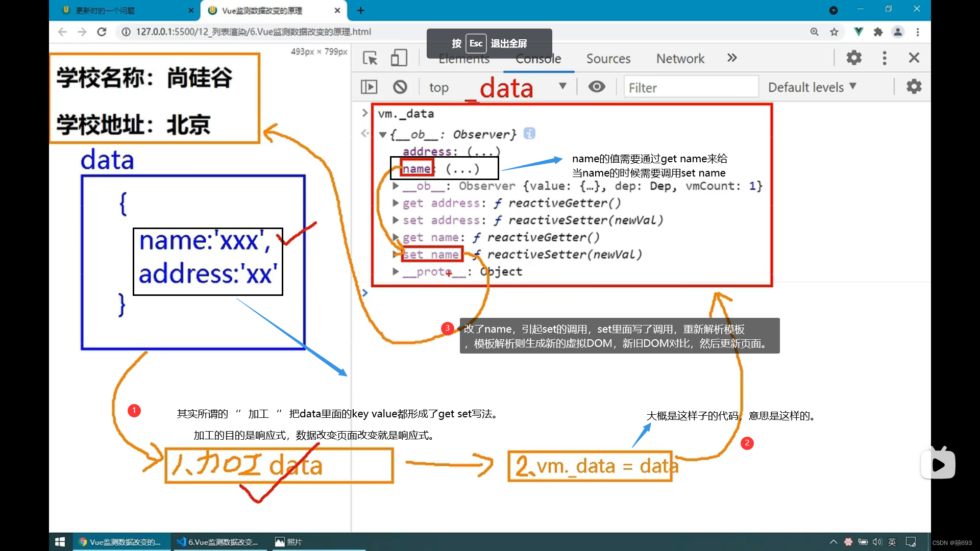Viewport: 980px width, 551px height.
Task: Show more DevTools tabs chevron
Action: tap(732, 58)
